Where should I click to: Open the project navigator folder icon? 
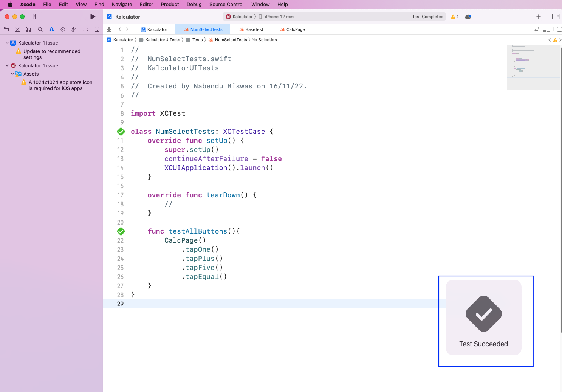[6, 29]
